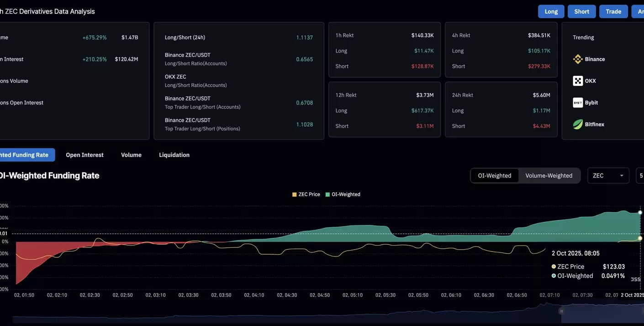
Task: Switch to the Open Interest tab
Action: click(x=84, y=155)
